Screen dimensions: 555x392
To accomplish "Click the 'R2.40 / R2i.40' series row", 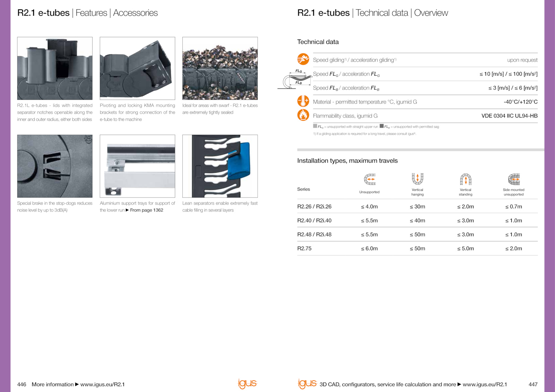I will pos(417,220).
